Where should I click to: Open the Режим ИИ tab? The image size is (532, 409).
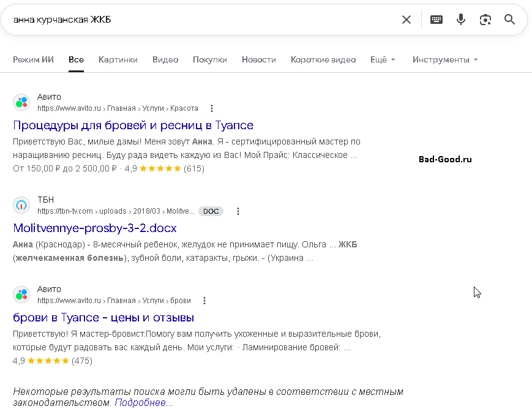point(33,59)
